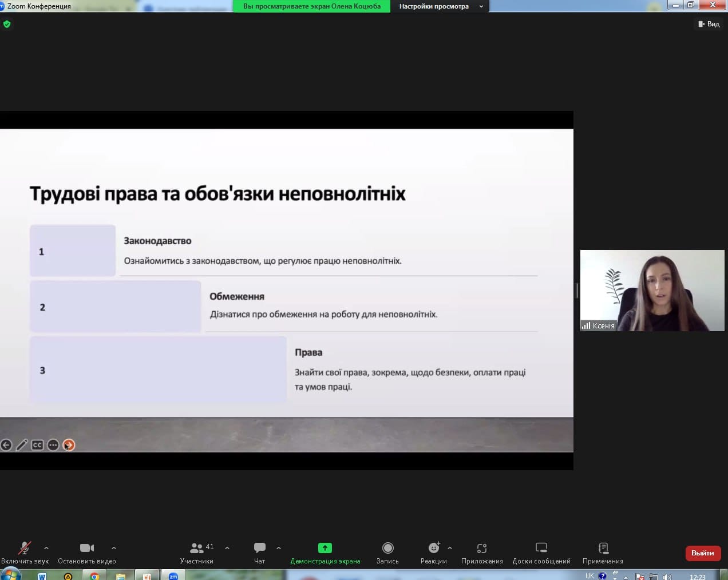Select Ксенія video thumbnail
Screen dimensions: 728x580
click(x=652, y=291)
